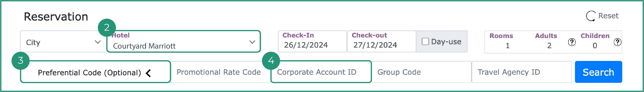This screenshot has height=92, width=644.
Task: Click the help icon next to Adults
Action: coord(572,42)
